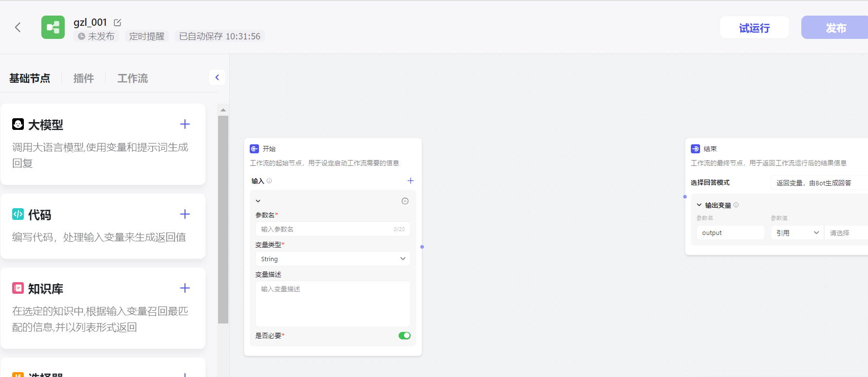Click the output parameter name field
The width and height of the screenshot is (868, 377).
point(731,233)
